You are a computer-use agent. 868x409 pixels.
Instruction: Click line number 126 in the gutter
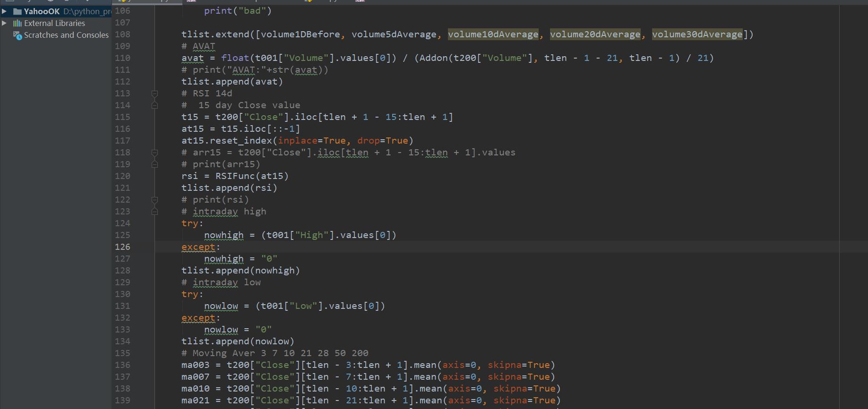[x=122, y=247]
